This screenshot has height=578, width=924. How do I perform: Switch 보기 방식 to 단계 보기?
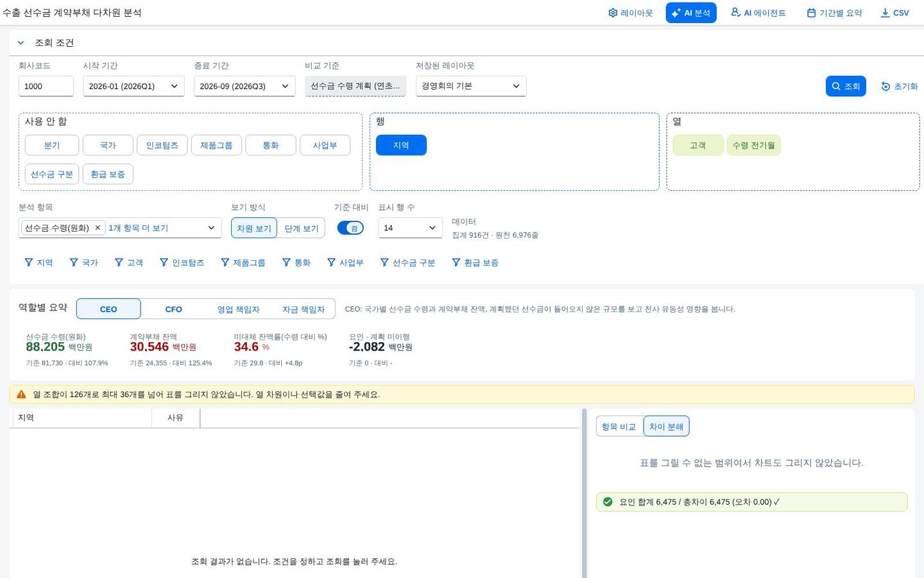tap(301, 228)
